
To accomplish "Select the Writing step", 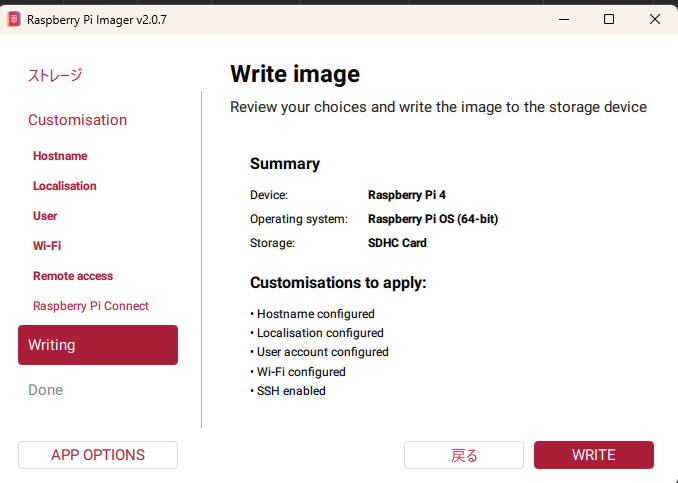I will click(x=98, y=345).
